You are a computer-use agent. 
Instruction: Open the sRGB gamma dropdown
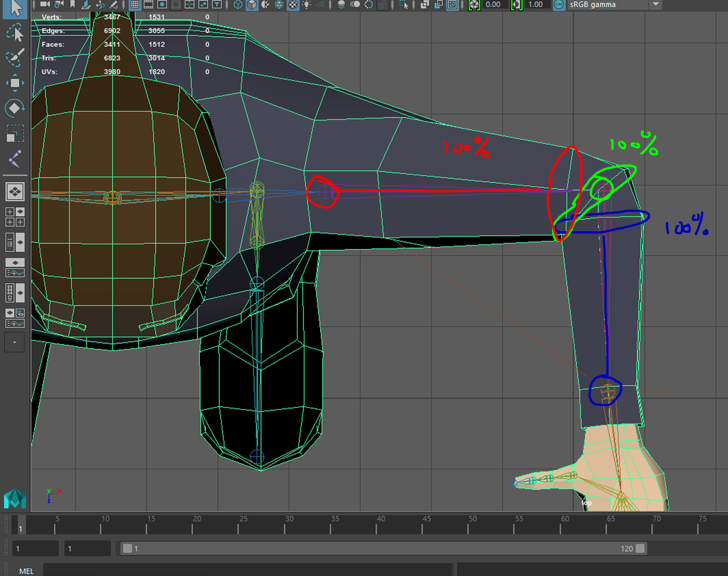click(655, 5)
